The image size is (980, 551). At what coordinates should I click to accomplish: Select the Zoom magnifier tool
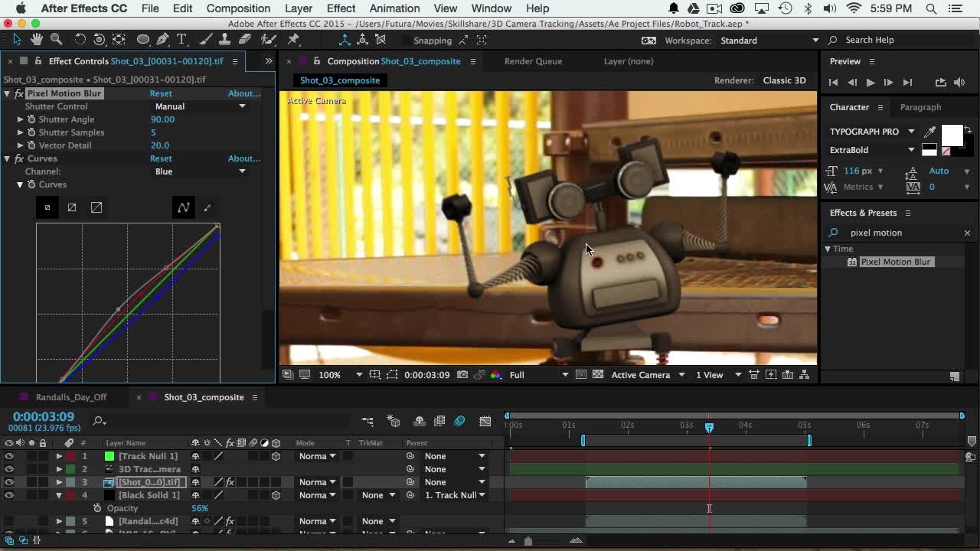[56, 39]
